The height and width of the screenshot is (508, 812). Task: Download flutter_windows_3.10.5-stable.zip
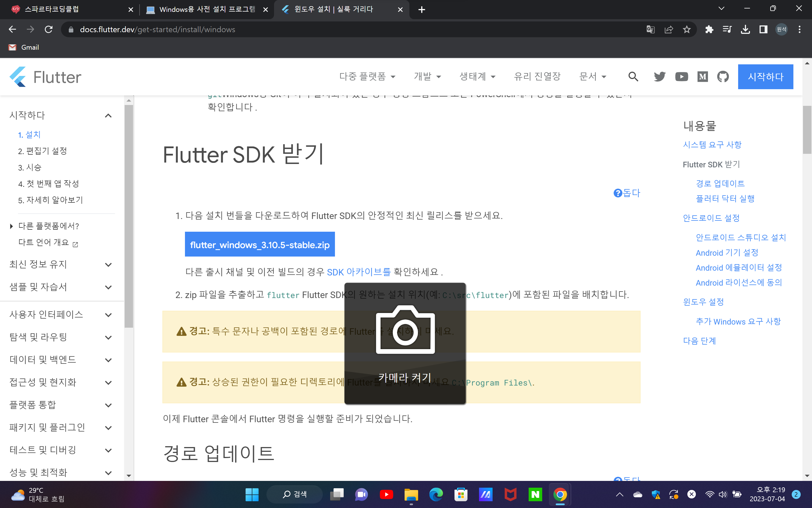pos(260,244)
